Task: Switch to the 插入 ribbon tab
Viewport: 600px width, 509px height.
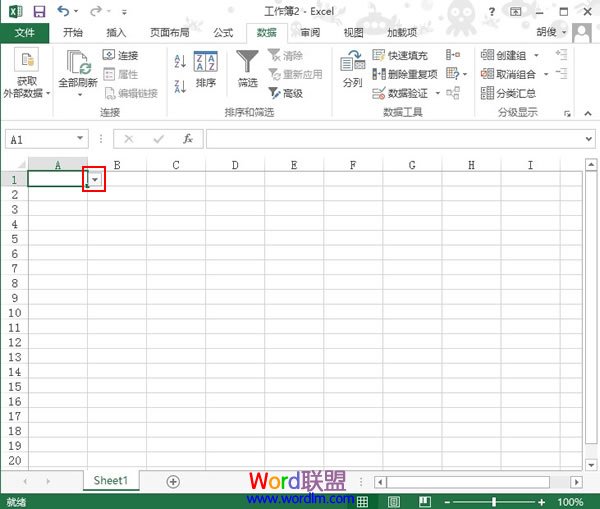Action: click(x=116, y=33)
